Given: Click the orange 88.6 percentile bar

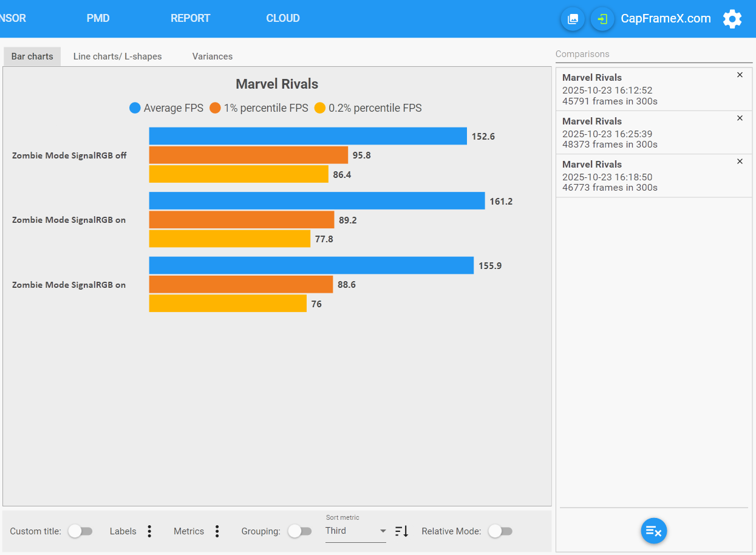Looking at the screenshot, I should click(241, 284).
